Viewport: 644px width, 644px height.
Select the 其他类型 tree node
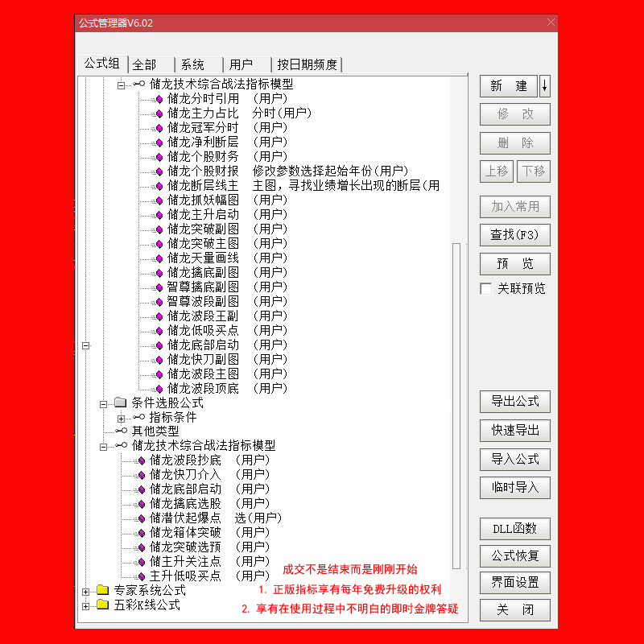pos(155,431)
